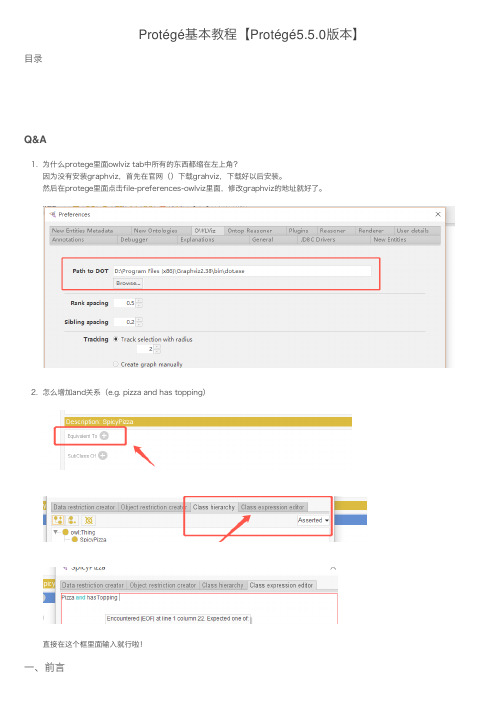Click the Browse button for DOT path
Screen dimensions: 504x713
(128, 283)
